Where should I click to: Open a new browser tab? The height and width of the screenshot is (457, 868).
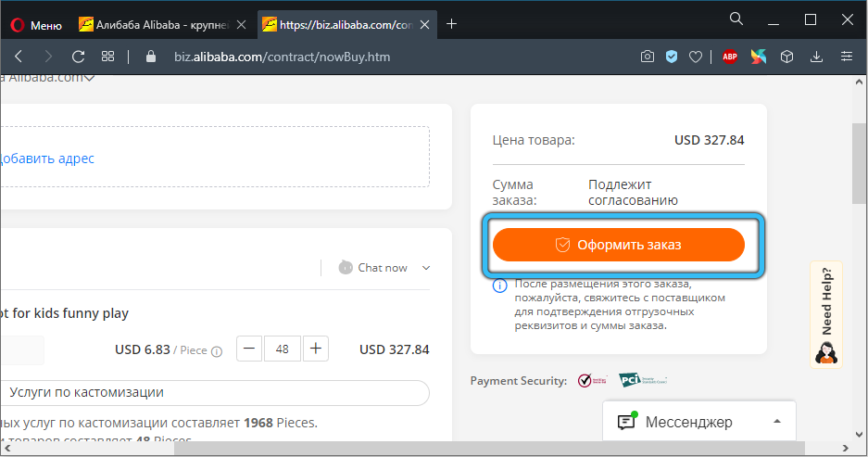coord(452,24)
